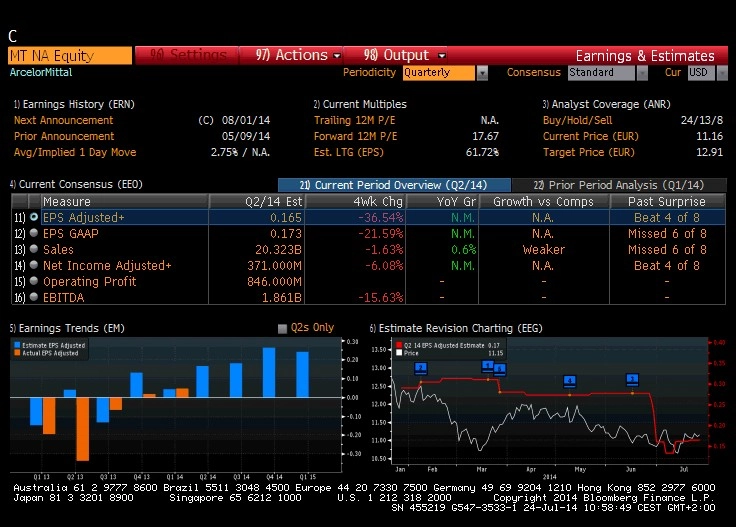The width and height of the screenshot is (736, 527).
Task: Click EPS Adjusted+ estimate value 0.165
Action: pyautogui.click(x=286, y=218)
